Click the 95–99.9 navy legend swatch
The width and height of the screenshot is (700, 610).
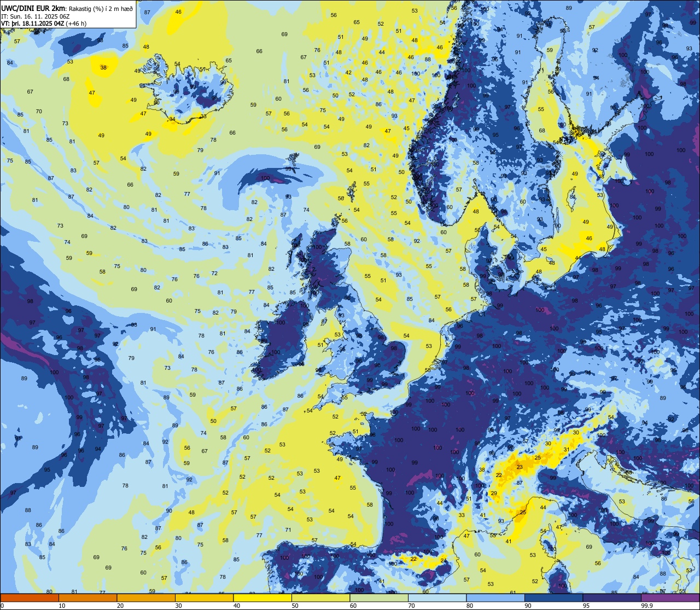click(x=612, y=598)
